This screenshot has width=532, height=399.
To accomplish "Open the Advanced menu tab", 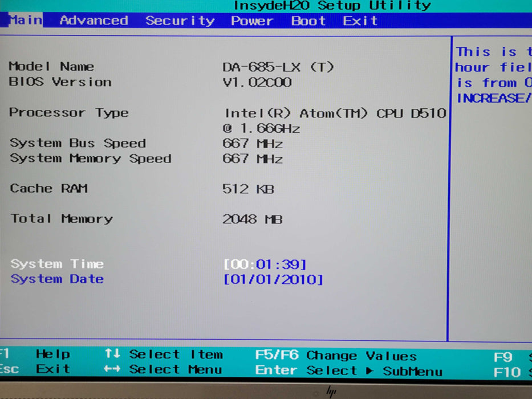I will [94, 21].
